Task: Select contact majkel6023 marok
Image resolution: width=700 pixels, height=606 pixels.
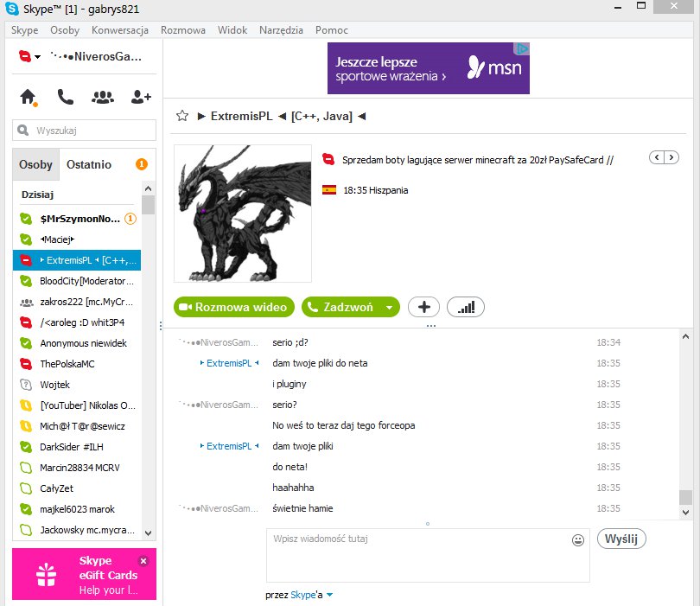Action: [x=77, y=509]
